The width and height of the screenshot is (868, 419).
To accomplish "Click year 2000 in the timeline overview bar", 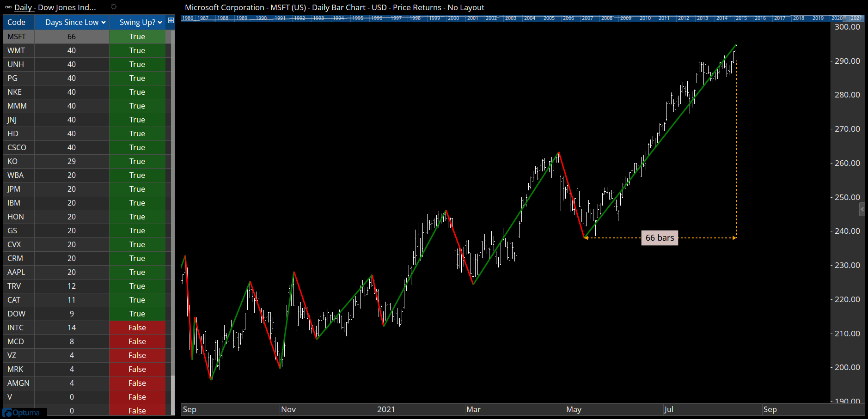I will click(x=453, y=18).
